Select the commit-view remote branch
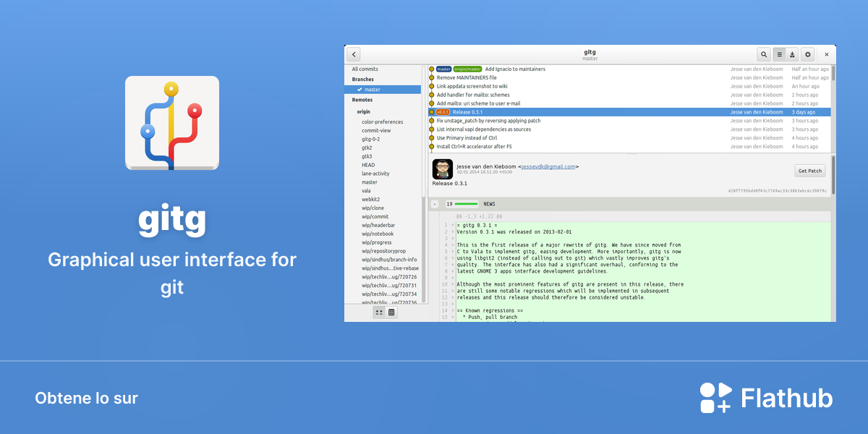868x434 pixels. tap(376, 131)
